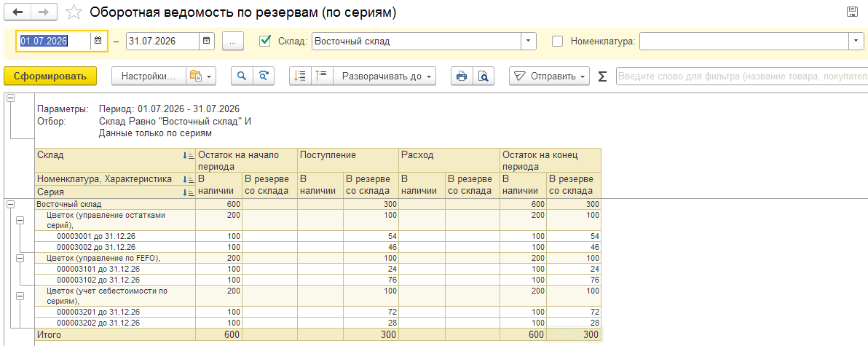Open the Номенклатура dropdown list
The height and width of the screenshot is (346, 868).
(856, 41)
